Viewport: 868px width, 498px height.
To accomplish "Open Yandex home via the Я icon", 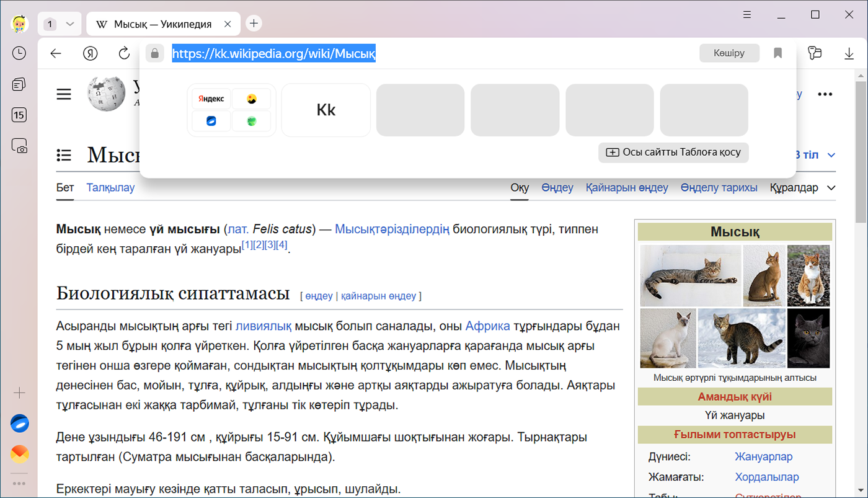I will click(90, 53).
